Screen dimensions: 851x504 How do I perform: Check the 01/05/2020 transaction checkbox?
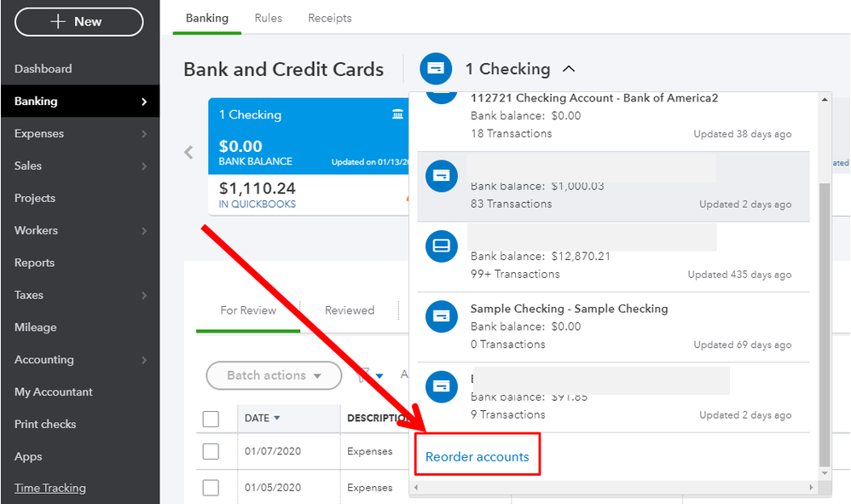(211, 488)
